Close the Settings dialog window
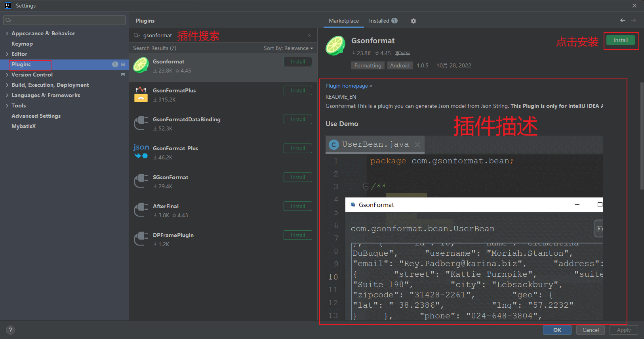This screenshot has height=339, width=644. click(x=634, y=6)
